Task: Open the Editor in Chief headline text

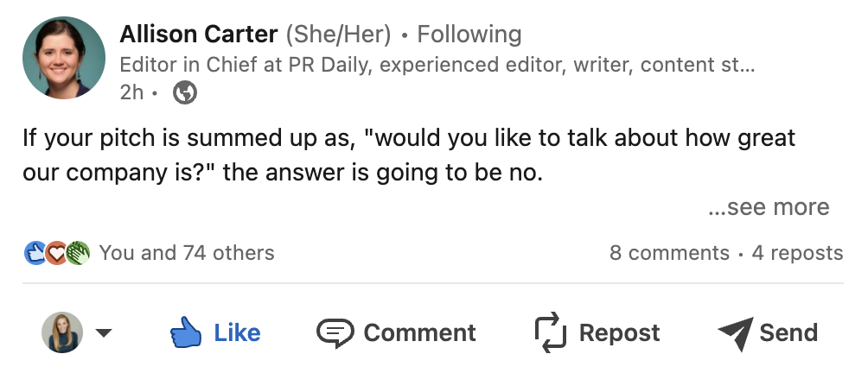Action: (x=437, y=66)
